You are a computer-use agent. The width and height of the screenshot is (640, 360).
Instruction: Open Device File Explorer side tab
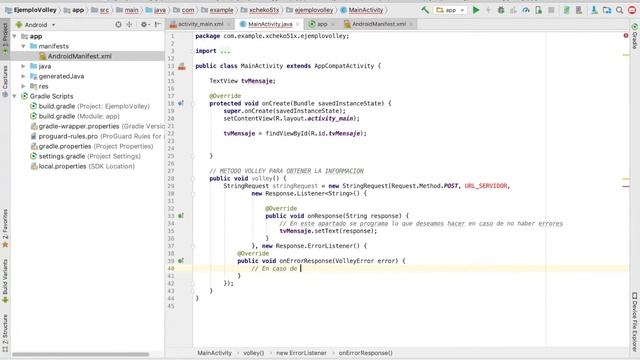[x=635, y=322]
